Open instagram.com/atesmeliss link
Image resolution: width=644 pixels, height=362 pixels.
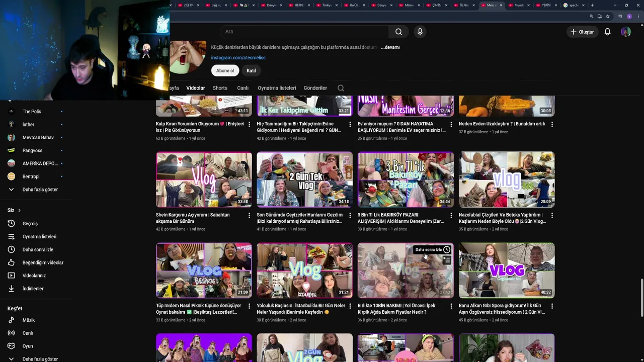pyautogui.click(x=238, y=58)
